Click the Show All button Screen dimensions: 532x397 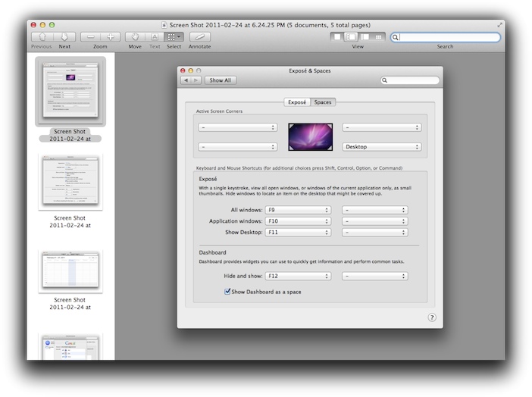click(x=221, y=80)
